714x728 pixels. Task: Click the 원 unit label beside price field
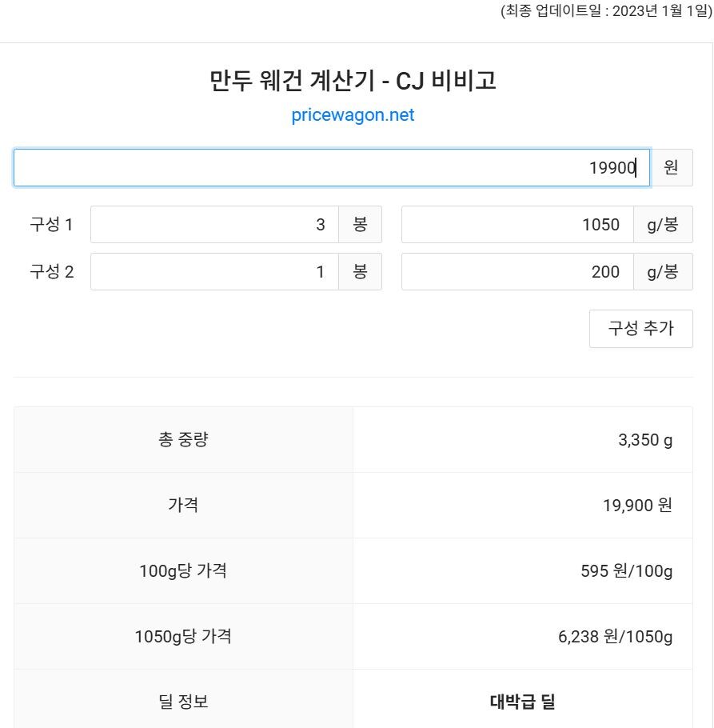tap(672, 167)
